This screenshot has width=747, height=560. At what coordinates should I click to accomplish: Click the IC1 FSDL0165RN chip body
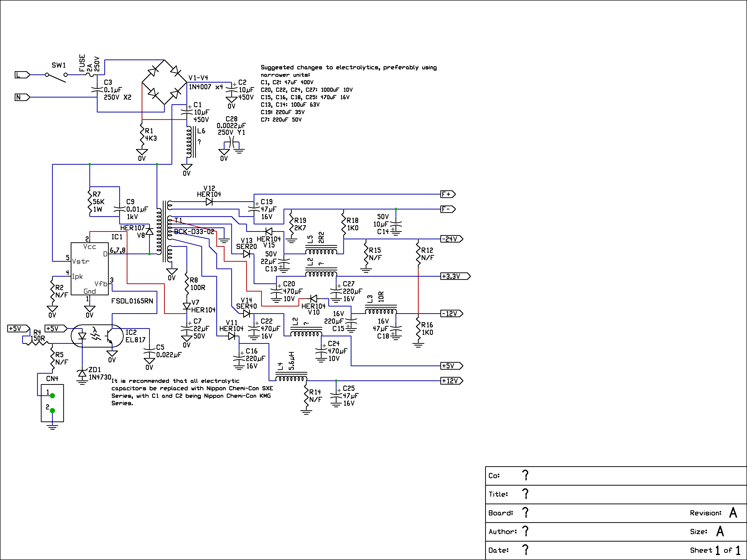(90, 269)
